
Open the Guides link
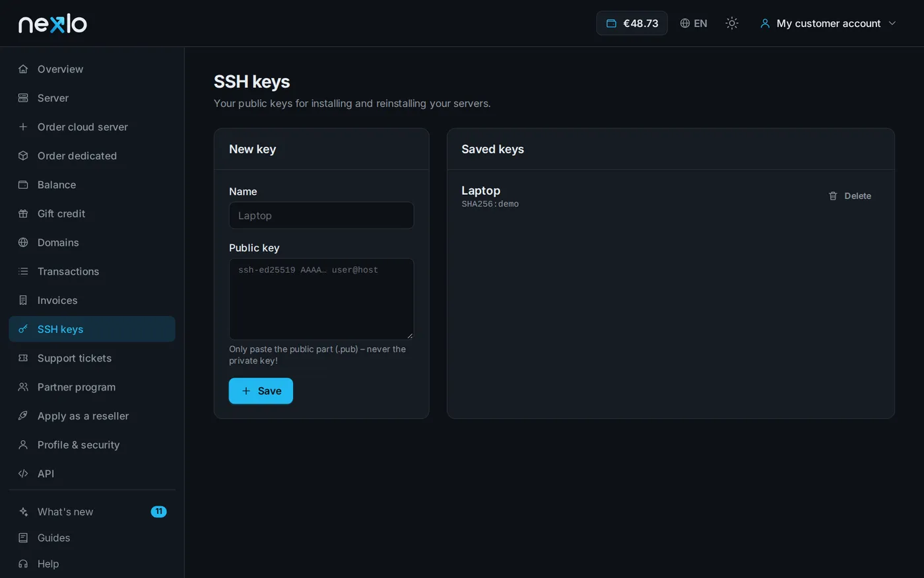point(92,538)
